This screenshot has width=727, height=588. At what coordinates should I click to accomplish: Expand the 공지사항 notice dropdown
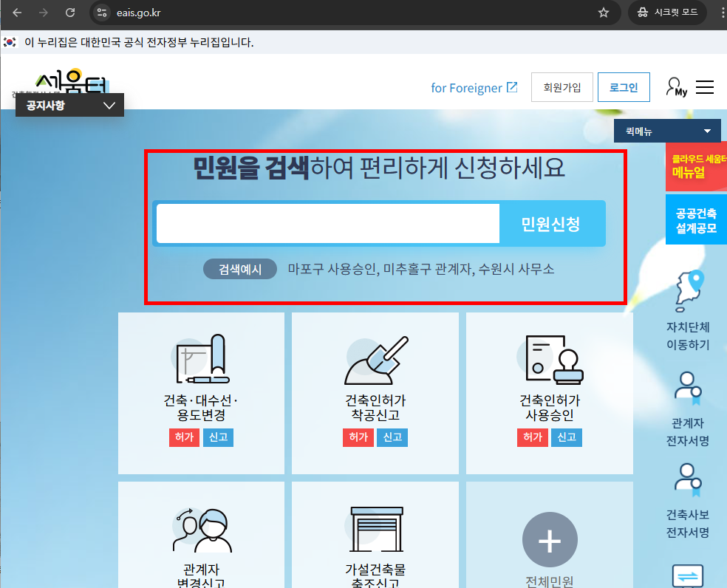[69, 106]
